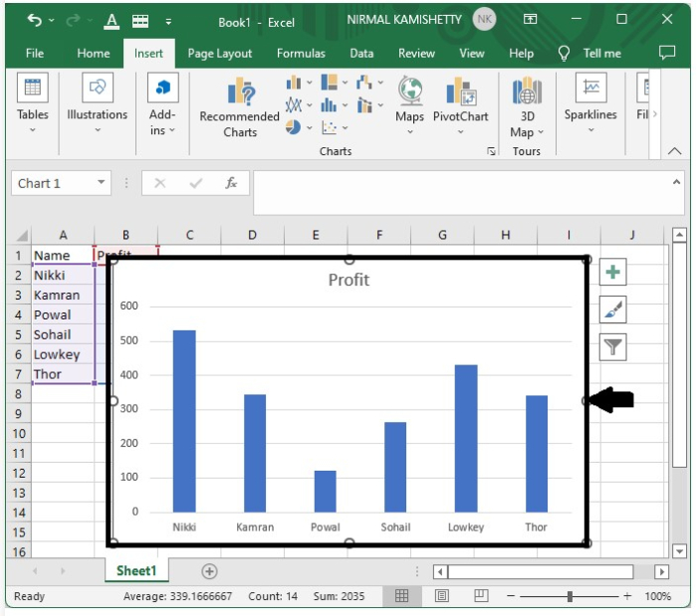Open the Review tab
The image size is (697, 616).
pyautogui.click(x=416, y=54)
